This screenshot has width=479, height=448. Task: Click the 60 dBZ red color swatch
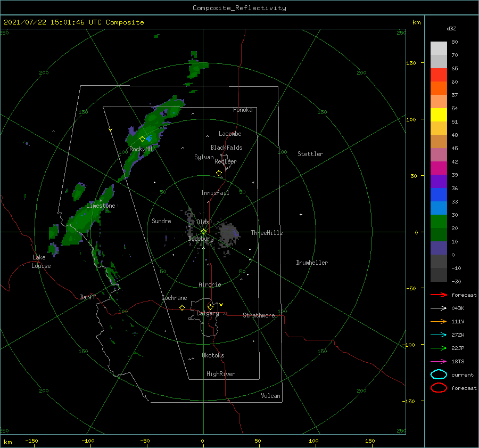(x=439, y=75)
